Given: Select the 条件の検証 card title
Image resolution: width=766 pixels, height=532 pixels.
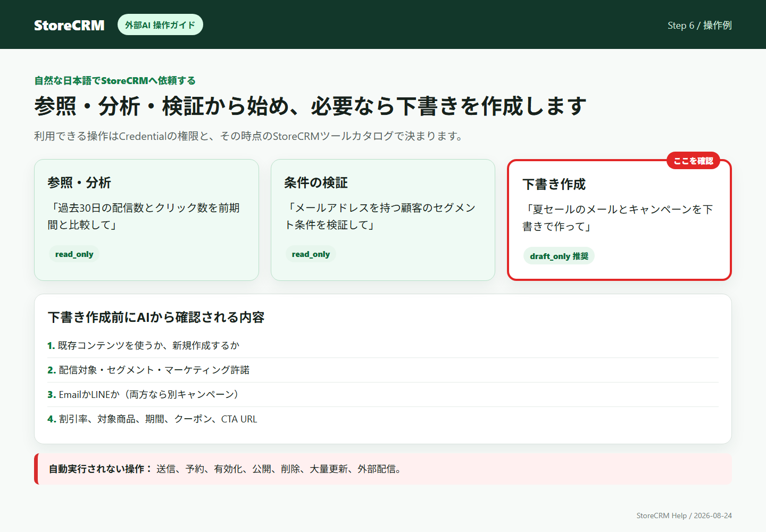Looking at the screenshot, I should coord(315,182).
